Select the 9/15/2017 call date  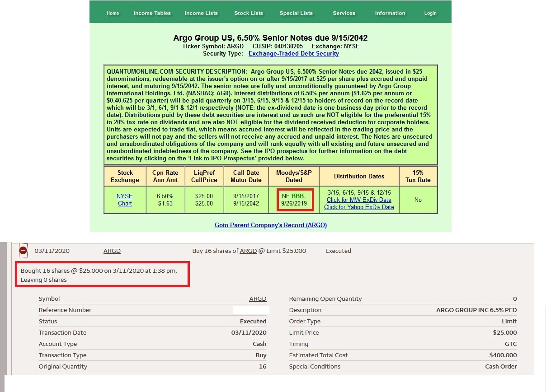246,196
